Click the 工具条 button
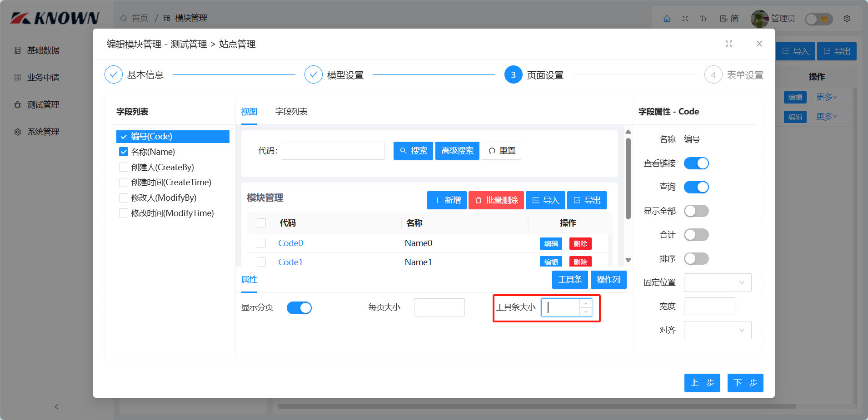The height and width of the screenshot is (420, 868). click(570, 280)
